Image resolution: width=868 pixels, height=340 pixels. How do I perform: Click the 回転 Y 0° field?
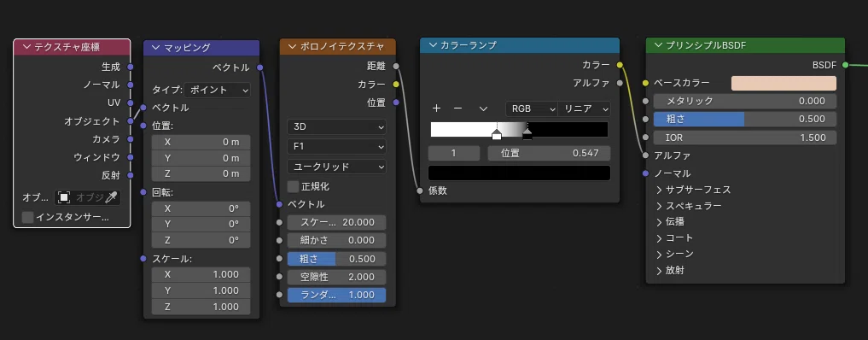point(201,225)
